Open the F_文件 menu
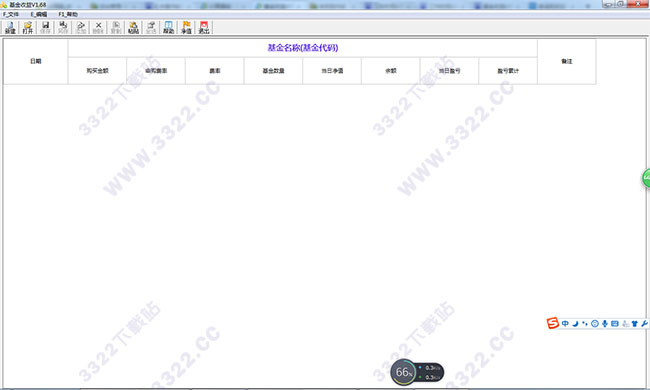This screenshot has height=390, width=650. point(11,15)
